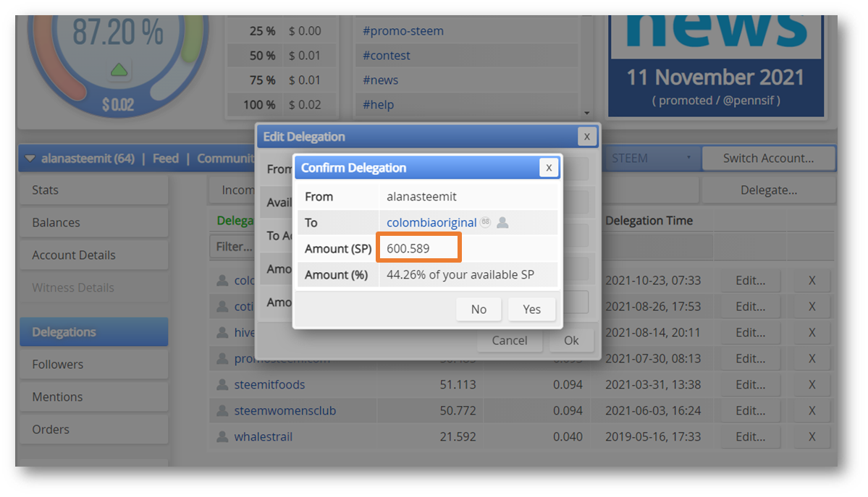This screenshot has width=868, height=497.
Task: Open Witness Details sidebar section
Action: click(x=94, y=288)
